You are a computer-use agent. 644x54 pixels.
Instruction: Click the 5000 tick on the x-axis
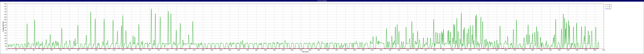[x=452, y=50]
